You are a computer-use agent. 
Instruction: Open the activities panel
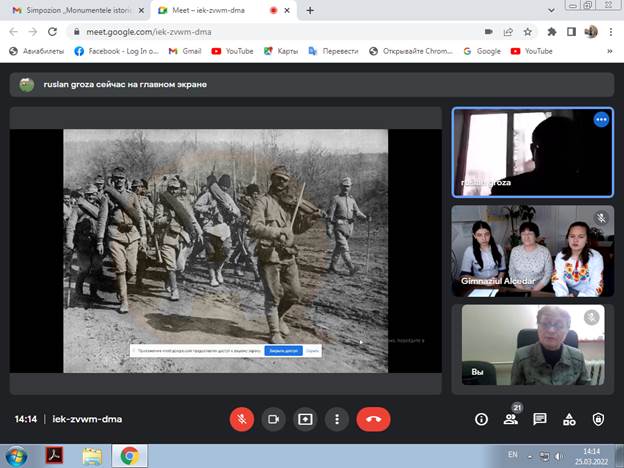pyautogui.click(x=569, y=419)
